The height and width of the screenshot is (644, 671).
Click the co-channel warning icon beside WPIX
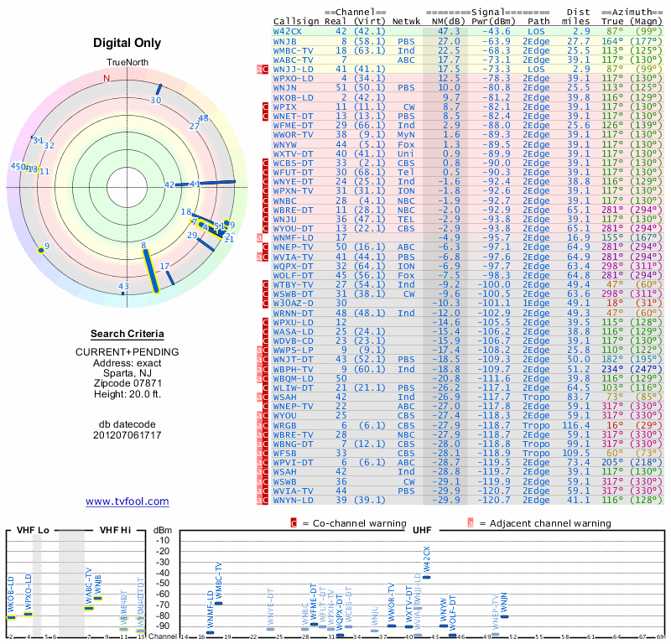click(266, 107)
